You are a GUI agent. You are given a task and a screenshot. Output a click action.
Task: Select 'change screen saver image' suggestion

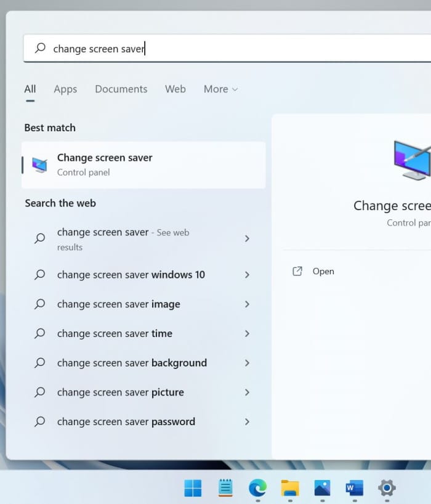[x=143, y=304]
